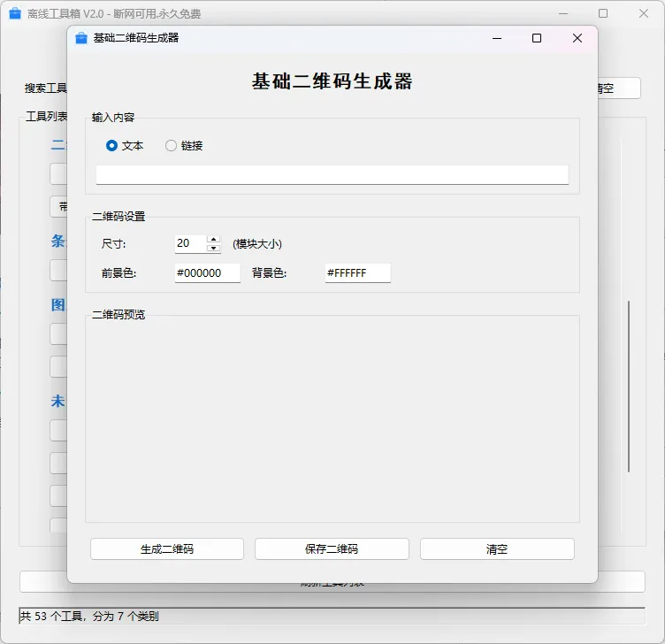
Task: Click the 尺寸 value field showing 20
Action: [x=191, y=243]
